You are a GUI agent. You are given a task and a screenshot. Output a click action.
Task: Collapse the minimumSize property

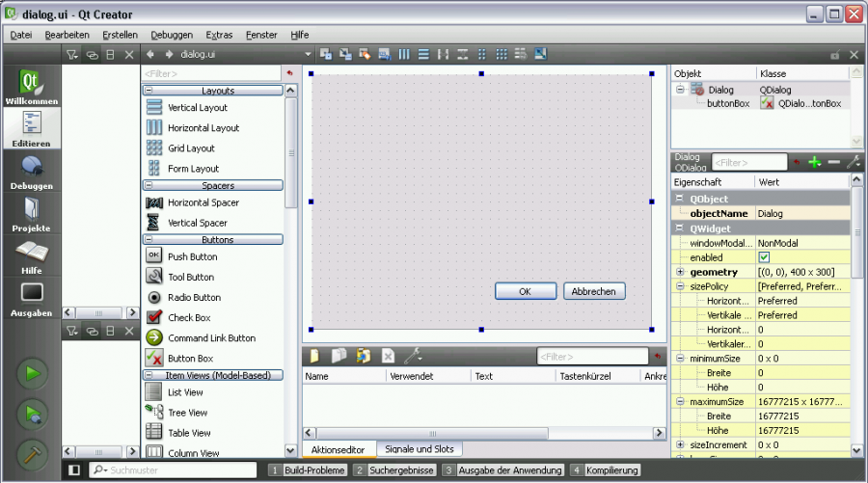click(681, 359)
